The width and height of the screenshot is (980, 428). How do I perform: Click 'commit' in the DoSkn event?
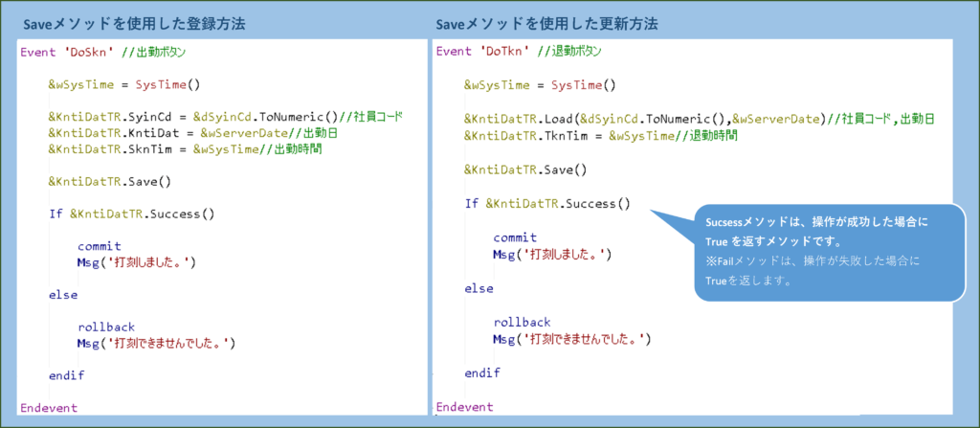(x=99, y=246)
